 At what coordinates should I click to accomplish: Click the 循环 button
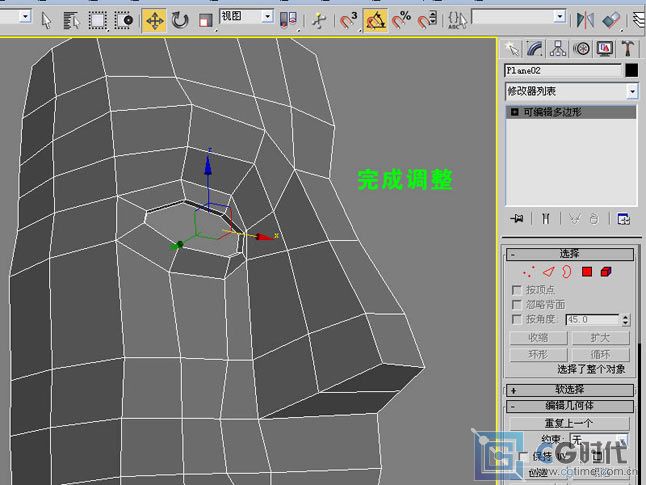pyautogui.click(x=600, y=354)
